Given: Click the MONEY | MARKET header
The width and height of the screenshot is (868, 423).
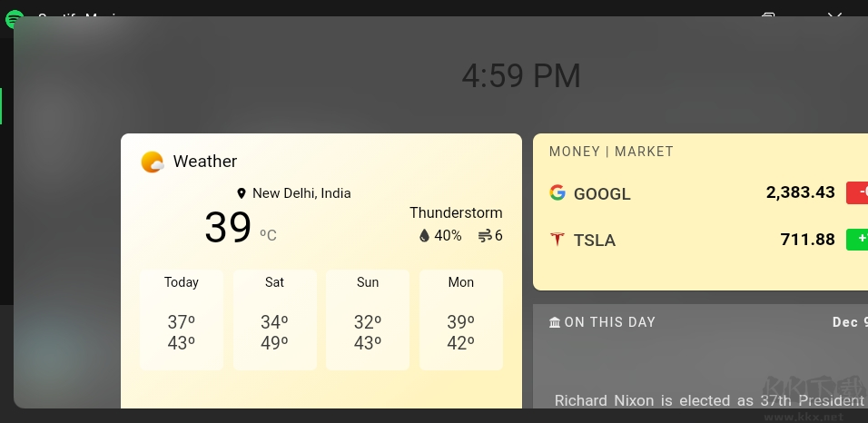Looking at the screenshot, I should (611, 152).
